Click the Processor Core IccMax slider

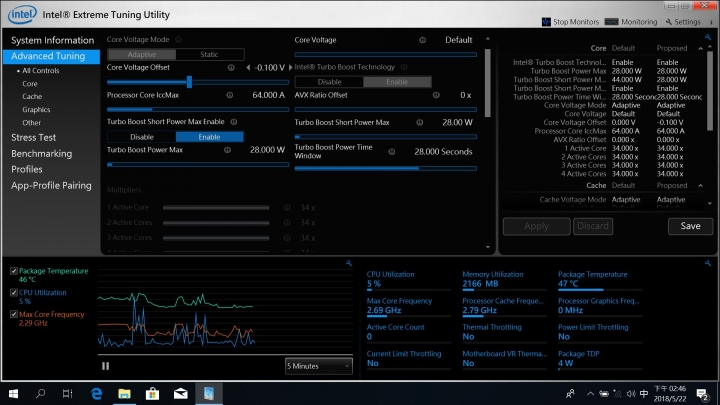(x=198, y=109)
